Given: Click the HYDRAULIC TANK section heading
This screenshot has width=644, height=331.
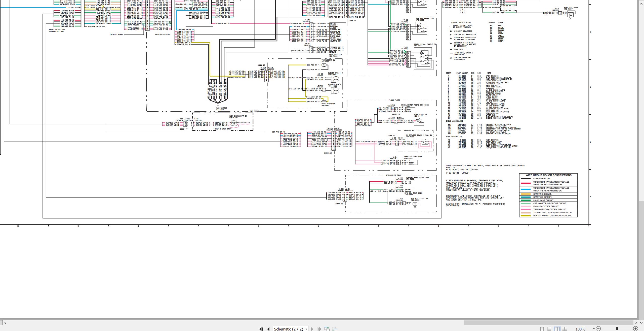Looking at the screenshot, I should pyautogui.click(x=394, y=175).
